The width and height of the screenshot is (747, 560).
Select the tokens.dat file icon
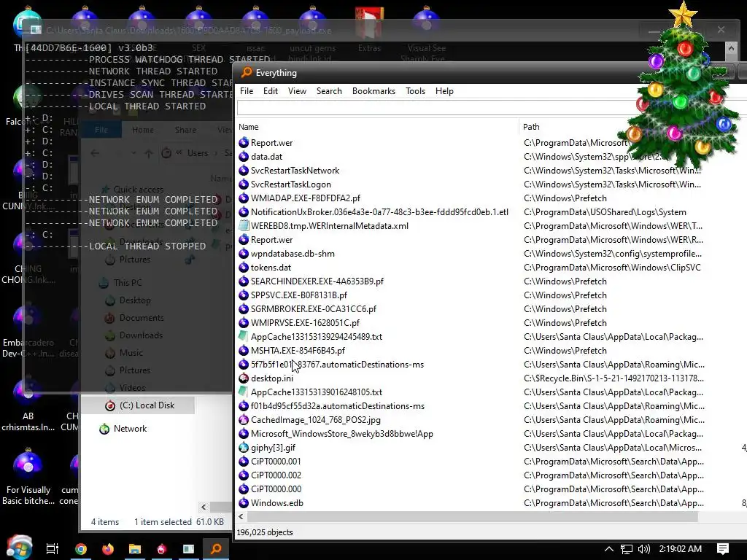click(244, 268)
